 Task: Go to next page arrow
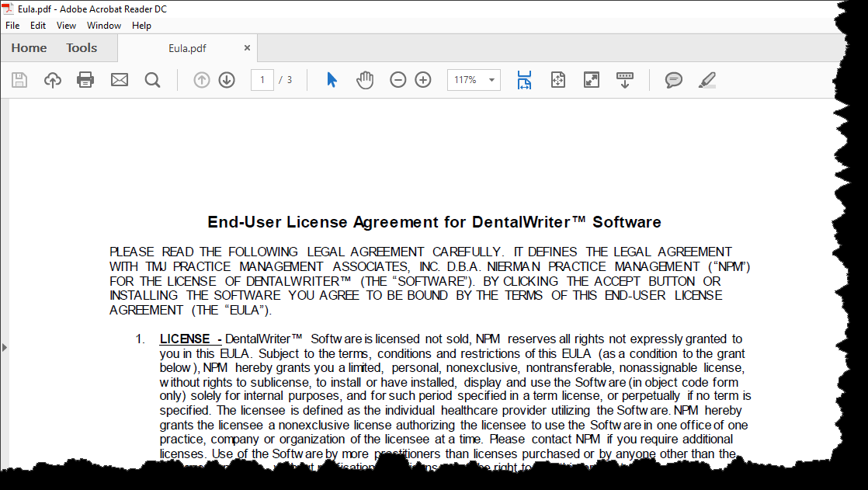click(227, 80)
